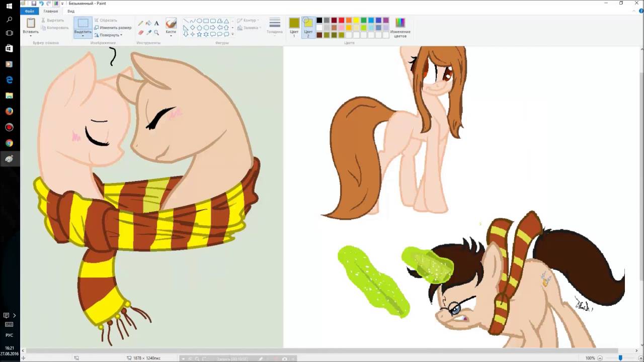
Task: Pick the black color swatch
Action: (x=319, y=21)
